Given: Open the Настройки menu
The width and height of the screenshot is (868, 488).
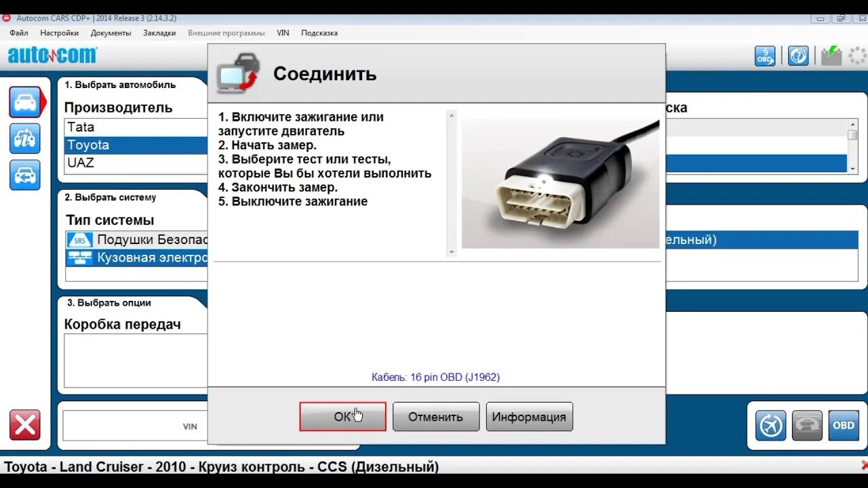Looking at the screenshot, I should click(x=59, y=33).
